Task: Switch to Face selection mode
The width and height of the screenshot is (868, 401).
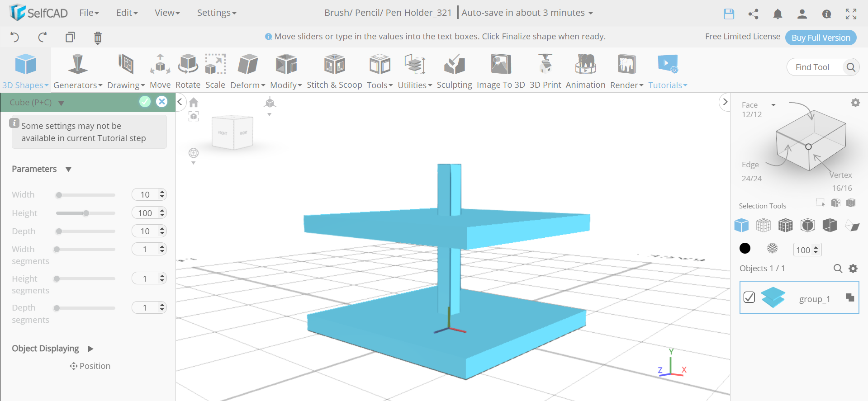Action: pos(749,105)
